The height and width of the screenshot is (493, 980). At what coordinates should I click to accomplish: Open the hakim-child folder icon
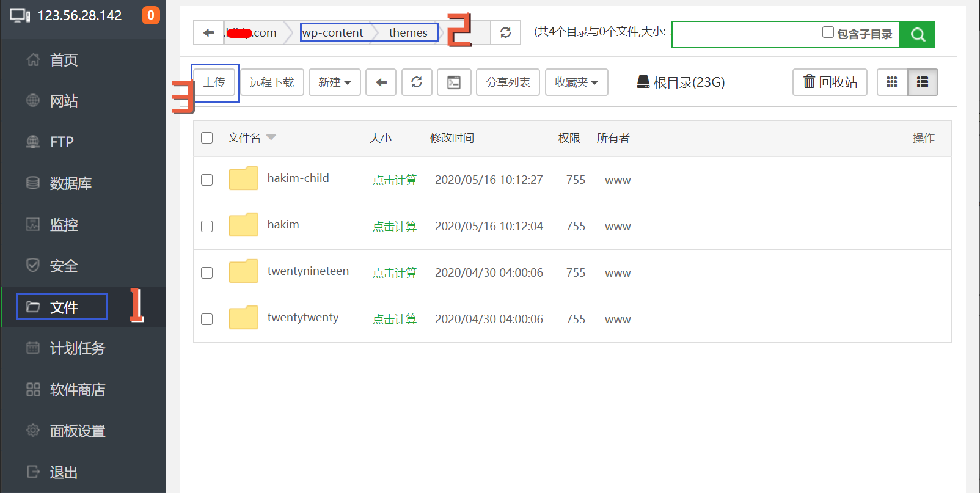tap(243, 179)
